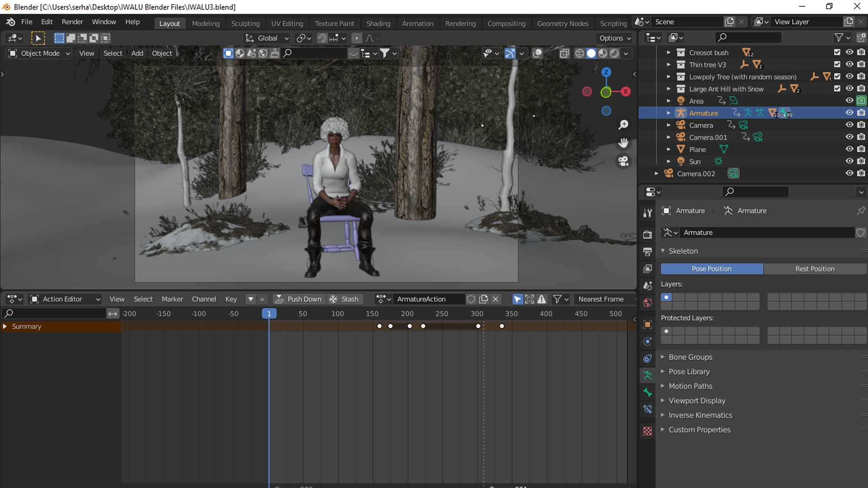Expand the Summary channel
Image resolution: width=868 pixels, height=488 pixels.
click(5, 326)
